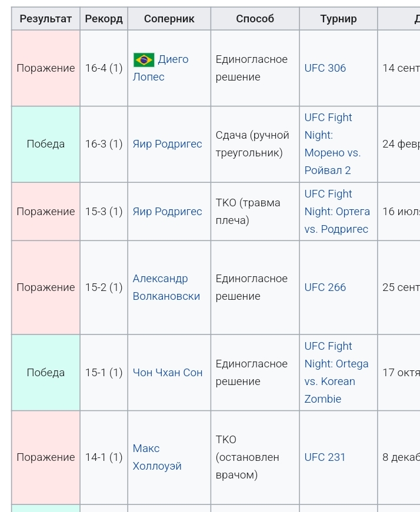The width and height of the screenshot is (420, 512).
Task: Open the Чон Чхан Сон link
Action: click(x=168, y=373)
